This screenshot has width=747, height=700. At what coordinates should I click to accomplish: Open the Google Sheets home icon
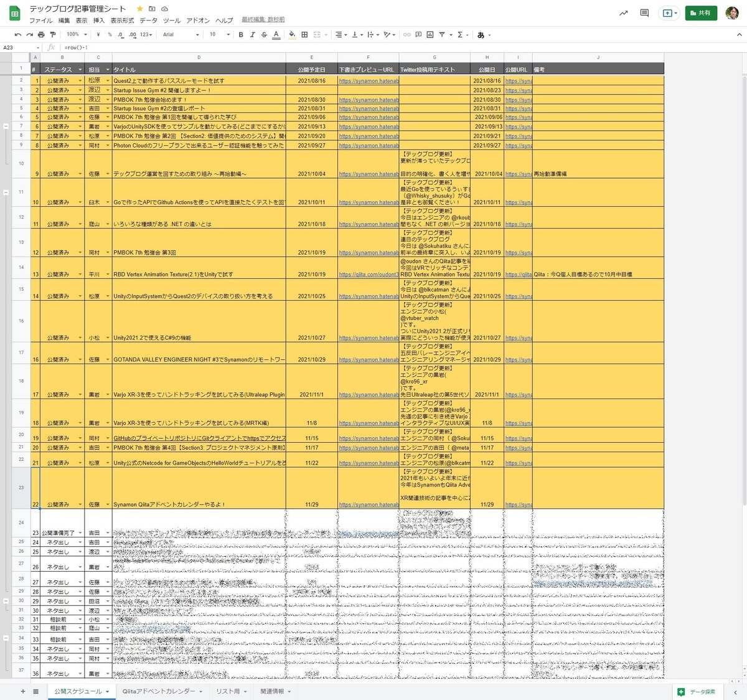(x=14, y=13)
